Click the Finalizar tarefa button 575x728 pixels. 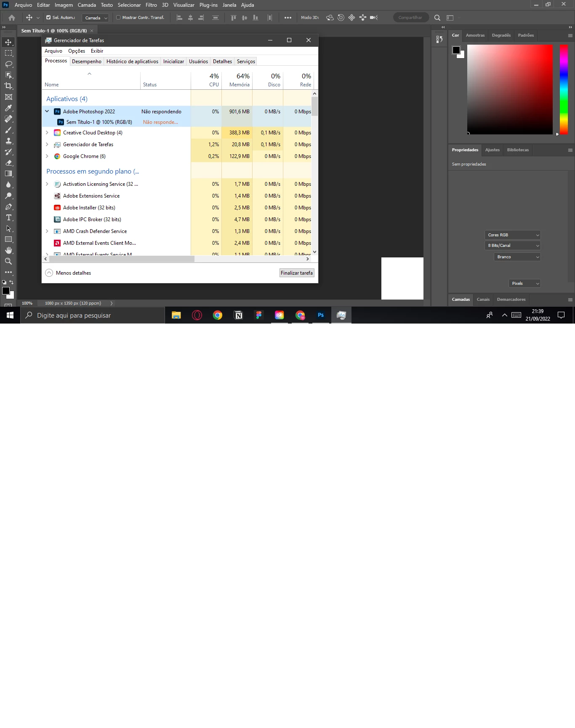(297, 273)
